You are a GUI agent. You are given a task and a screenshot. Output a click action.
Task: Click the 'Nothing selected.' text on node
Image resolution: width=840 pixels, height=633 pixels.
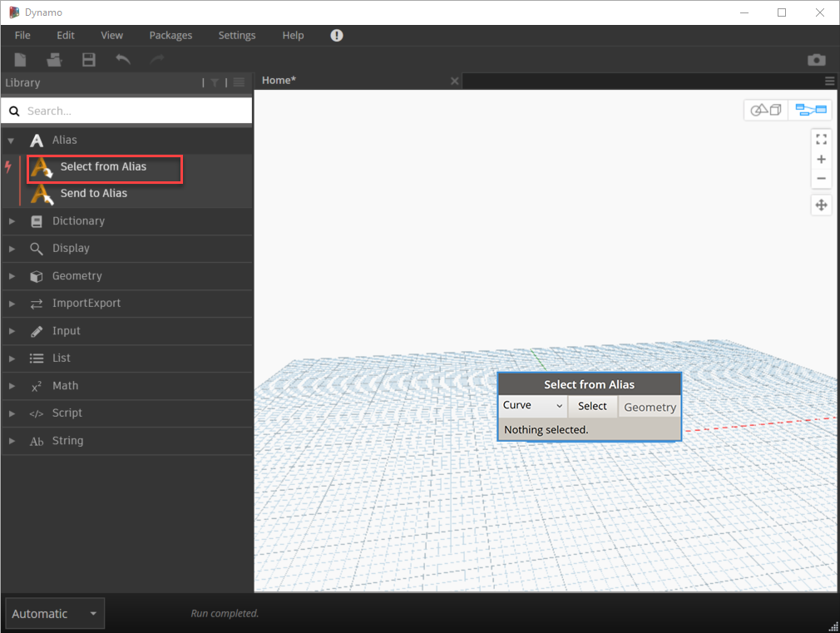point(546,430)
